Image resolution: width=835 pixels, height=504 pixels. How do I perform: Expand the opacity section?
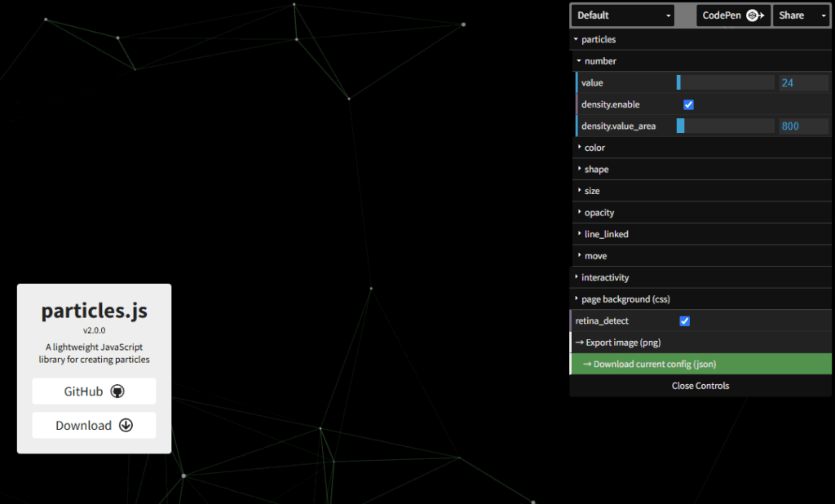703,213
